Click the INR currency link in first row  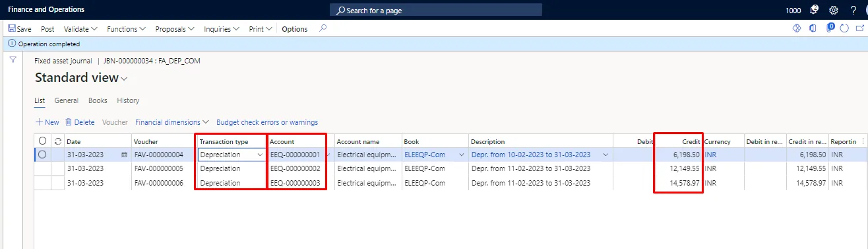[711, 155]
